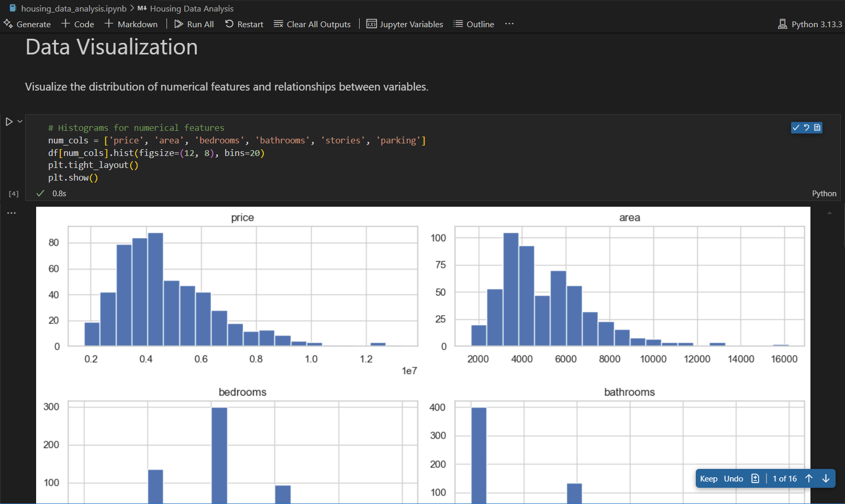The image size is (845, 504).
Task: Select Clear All Outputs
Action: pyautogui.click(x=279, y=24)
